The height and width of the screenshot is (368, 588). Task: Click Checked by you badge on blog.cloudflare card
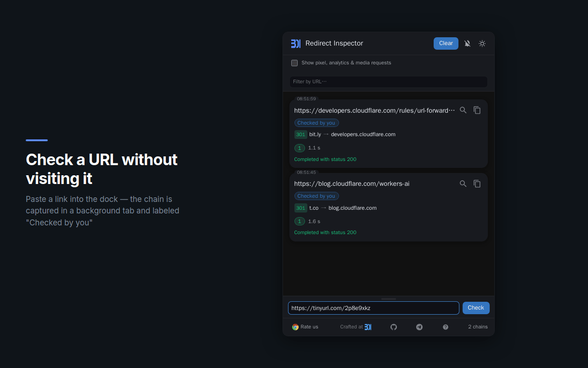tap(317, 196)
